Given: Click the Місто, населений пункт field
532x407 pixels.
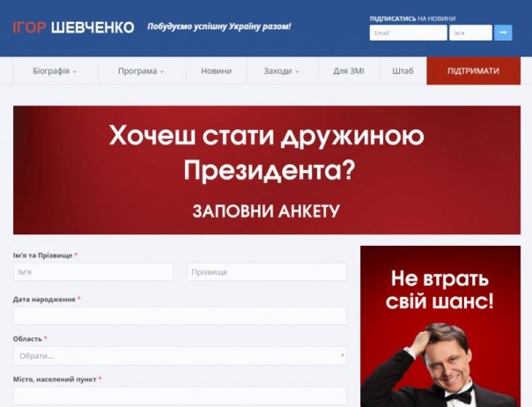Looking at the screenshot, I should click(x=181, y=396).
